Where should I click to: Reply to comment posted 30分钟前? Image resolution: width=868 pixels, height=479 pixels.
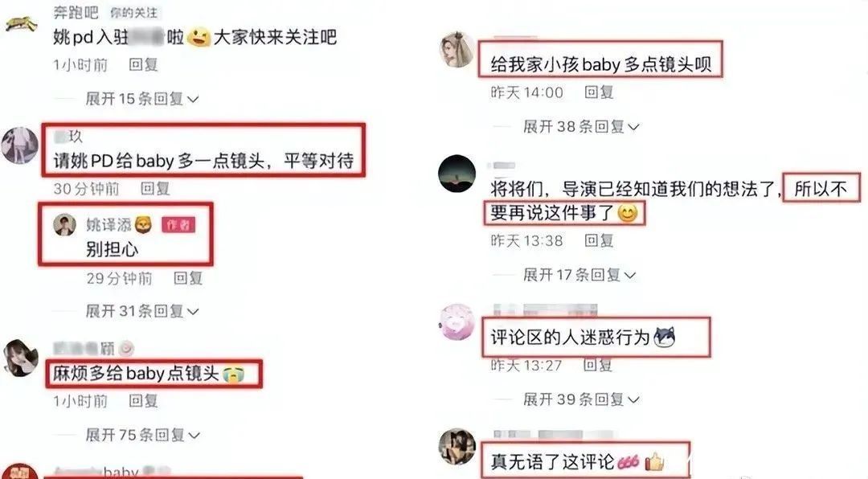[155, 189]
